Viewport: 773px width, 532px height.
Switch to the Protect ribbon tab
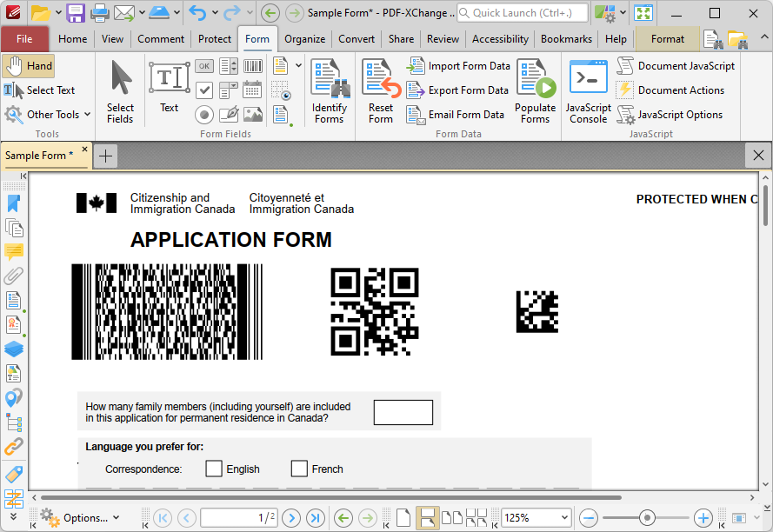coord(215,39)
